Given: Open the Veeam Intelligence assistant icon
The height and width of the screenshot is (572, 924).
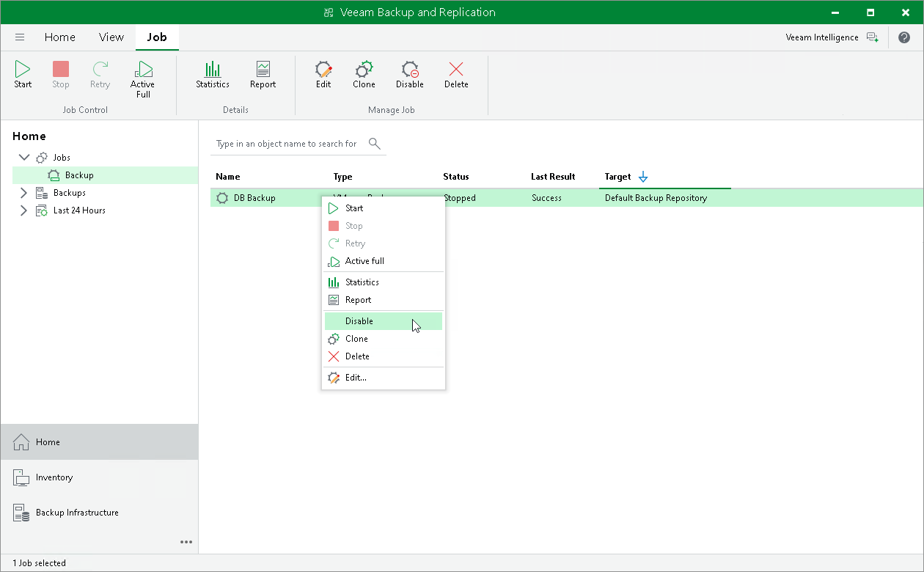Looking at the screenshot, I should click(x=872, y=37).
